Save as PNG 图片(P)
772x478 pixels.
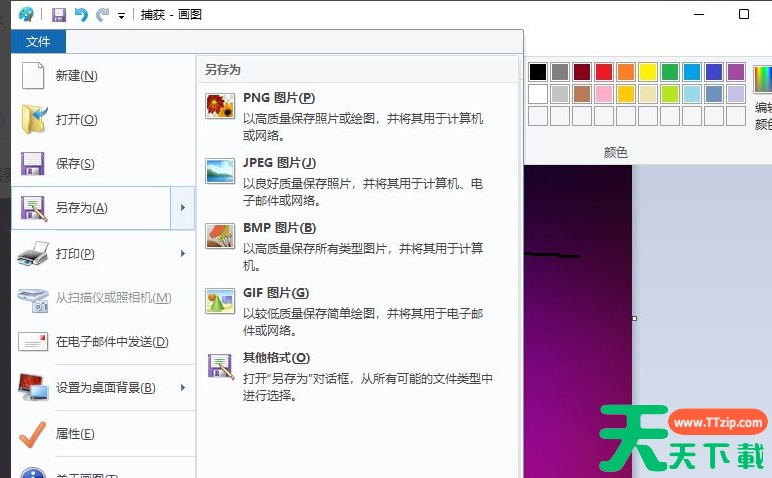pyautogui.click(x=357, y=116)
